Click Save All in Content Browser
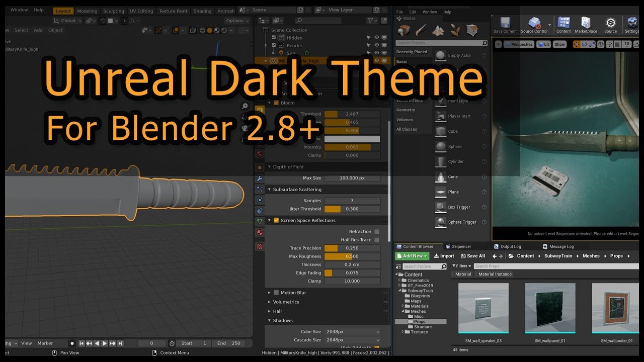644x362 pixels. pos(472,256)
